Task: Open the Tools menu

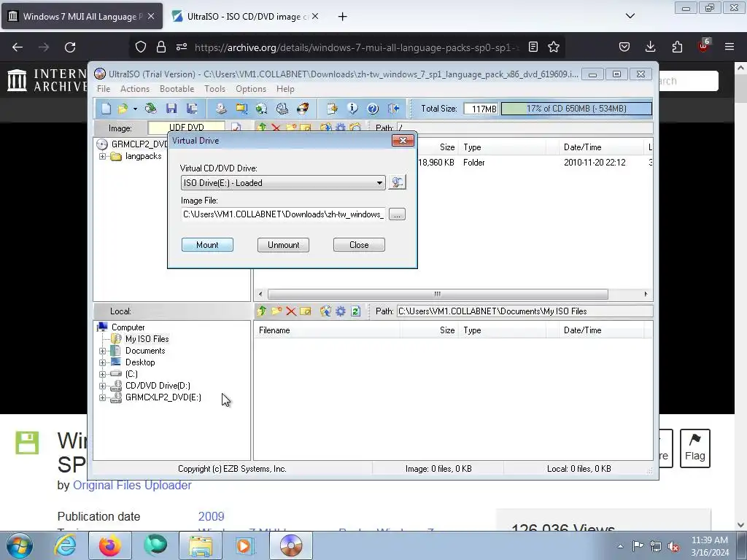Action: pyautogui.click(x=215, y=89)
